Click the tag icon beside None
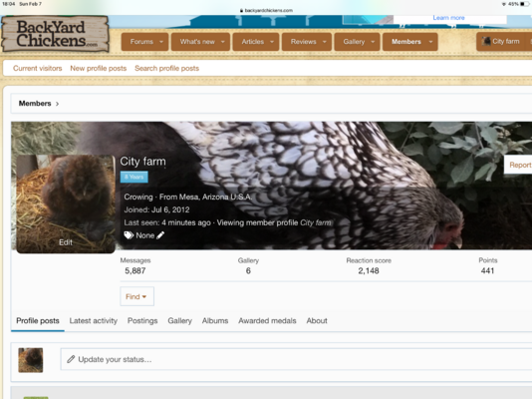 click(x=129, y=235)
